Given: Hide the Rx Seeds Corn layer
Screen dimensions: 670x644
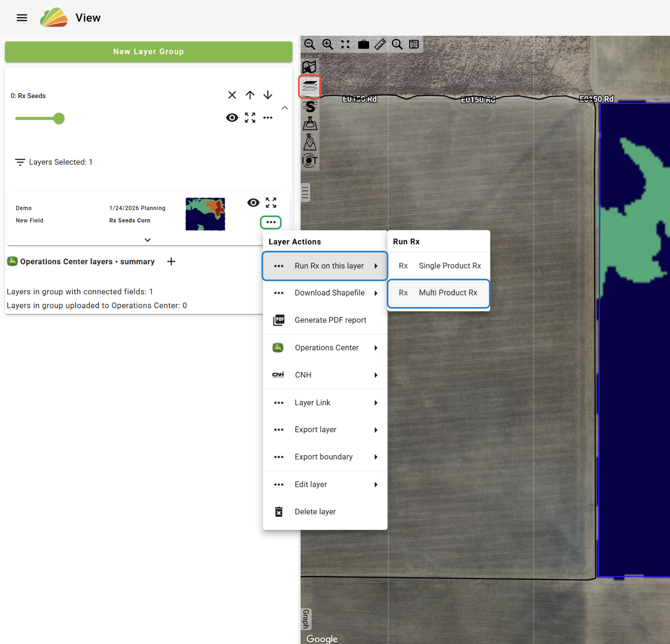Looking at the screenshot, I should point(253,202).
